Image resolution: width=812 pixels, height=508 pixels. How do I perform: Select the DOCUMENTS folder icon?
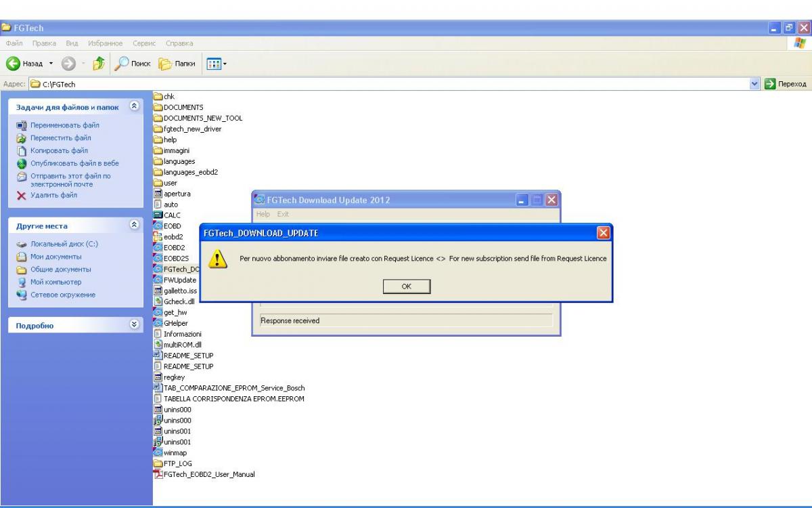[159, 107]
